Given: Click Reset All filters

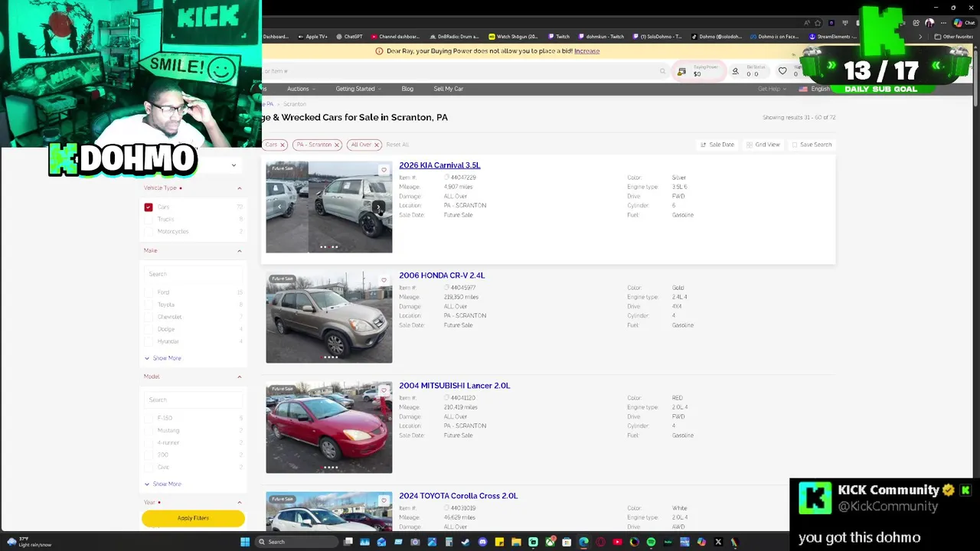Looking at the screenshot, I should (x=397, y=145).
